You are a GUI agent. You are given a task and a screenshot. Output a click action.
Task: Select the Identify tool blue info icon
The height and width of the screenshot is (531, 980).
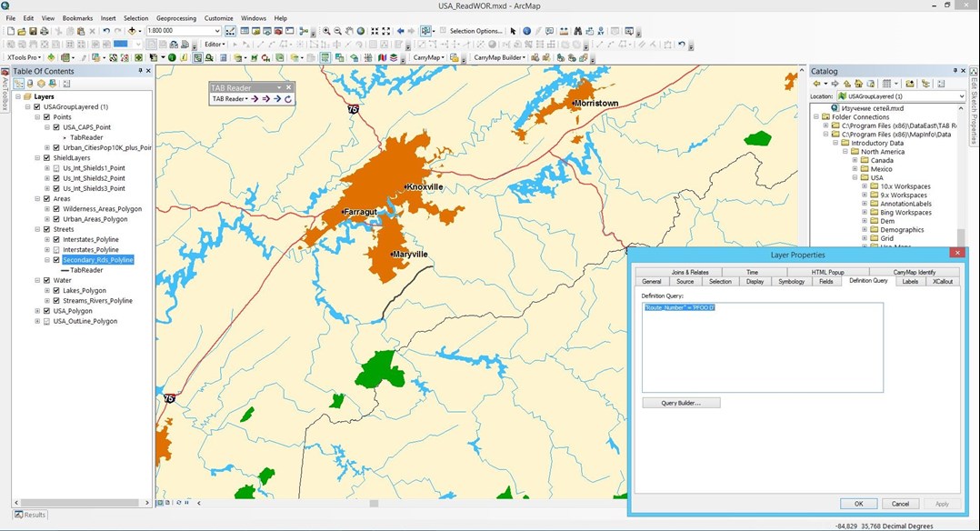coord(527,31)
